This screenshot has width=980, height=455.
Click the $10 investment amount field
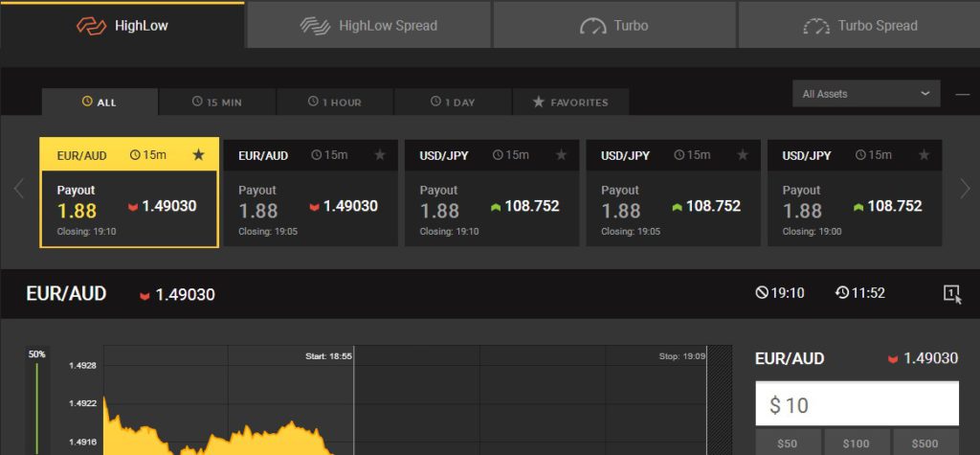[857, 404]
